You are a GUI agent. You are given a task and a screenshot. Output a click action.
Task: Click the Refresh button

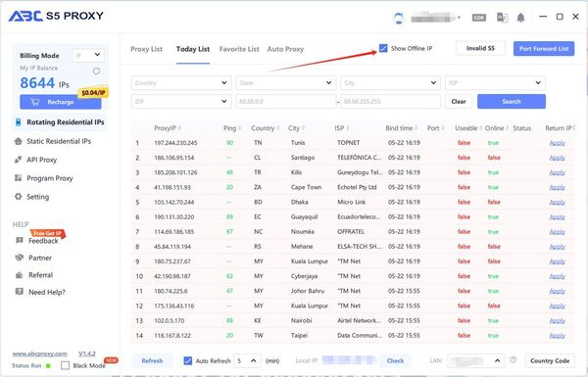[152, 361]
